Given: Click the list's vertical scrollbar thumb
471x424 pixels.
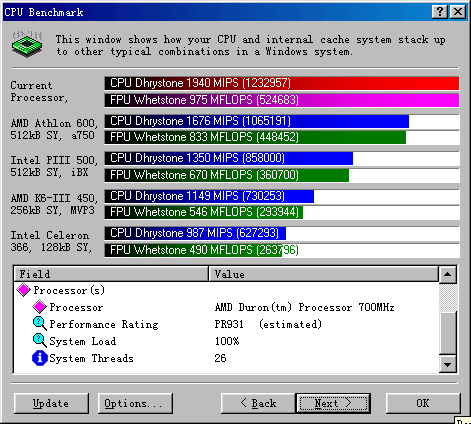Looking at the screenshot, I should pos(448,333).
